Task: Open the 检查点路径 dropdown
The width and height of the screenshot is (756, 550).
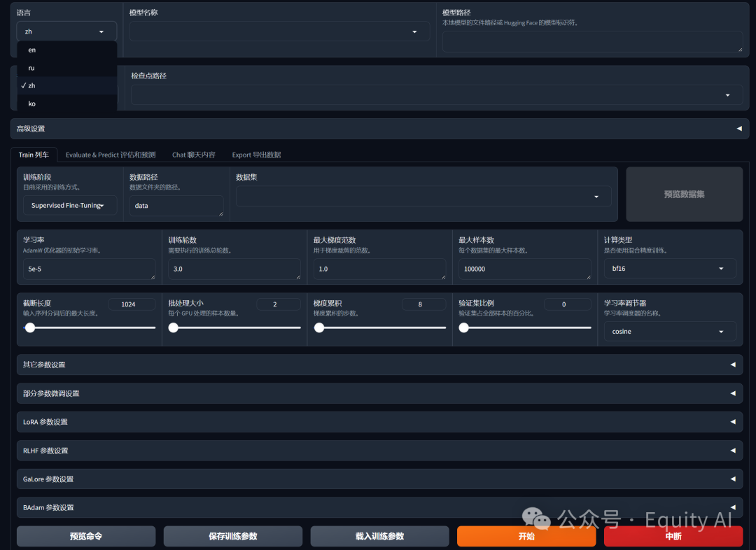Action: pos(437,95)
